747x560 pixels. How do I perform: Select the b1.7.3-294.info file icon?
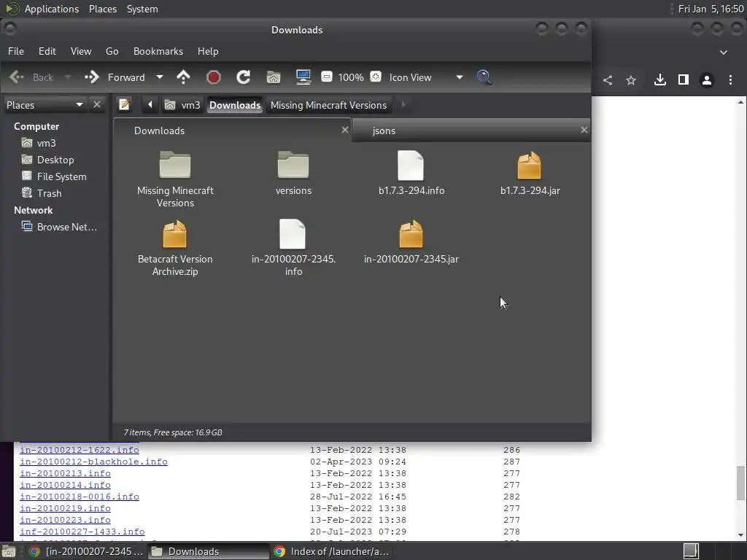pyautogui.click(x=411, y=166)
